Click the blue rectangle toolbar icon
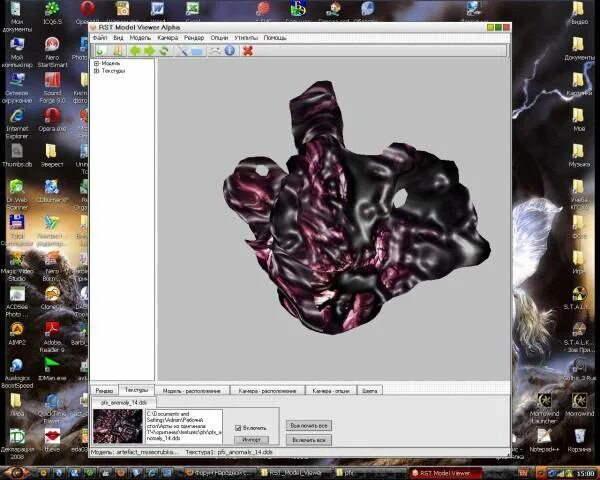Screen dimensions: 600x480 click(197, 51)
